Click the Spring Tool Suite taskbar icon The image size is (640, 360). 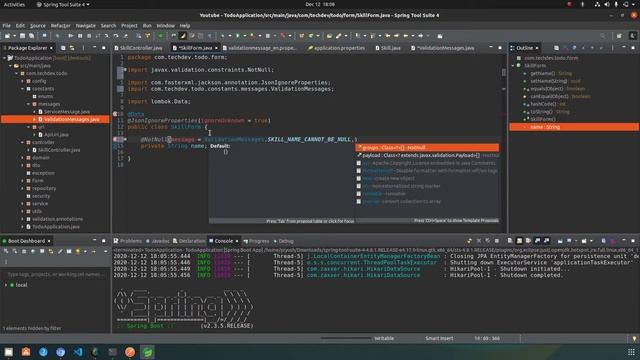(147, 352)
